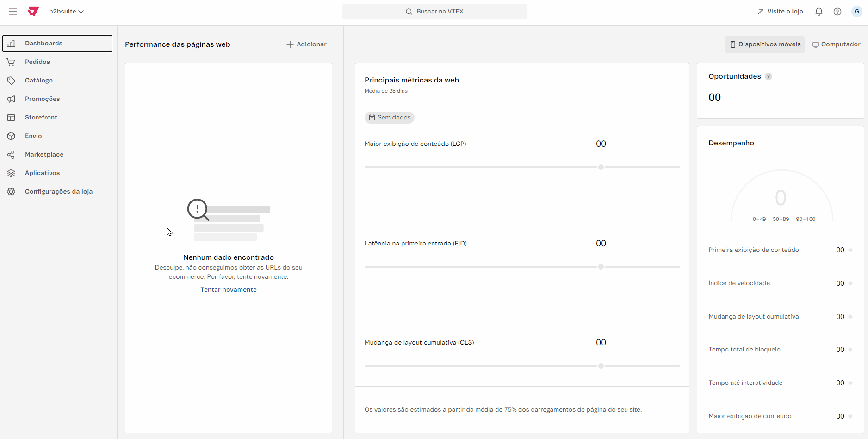This screenshot has width=868, height=439.
Task: Click the VTEX logo icon
Action: 33,12
